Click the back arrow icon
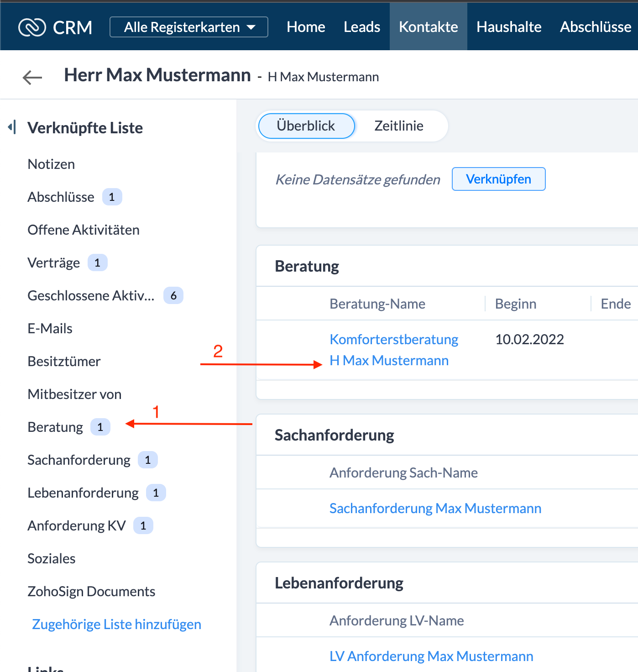This screenshot has width=638, height=672. (x=32, y=77)
